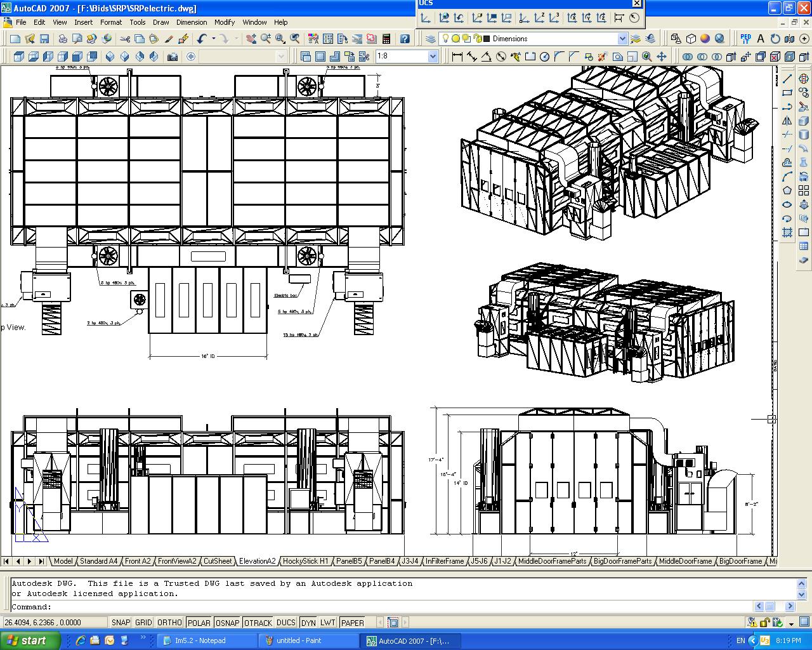This screenshot has height=650, width=812.
Task: Open lm5.2 - Notepad from taskbar
Action: coord(206,640)
